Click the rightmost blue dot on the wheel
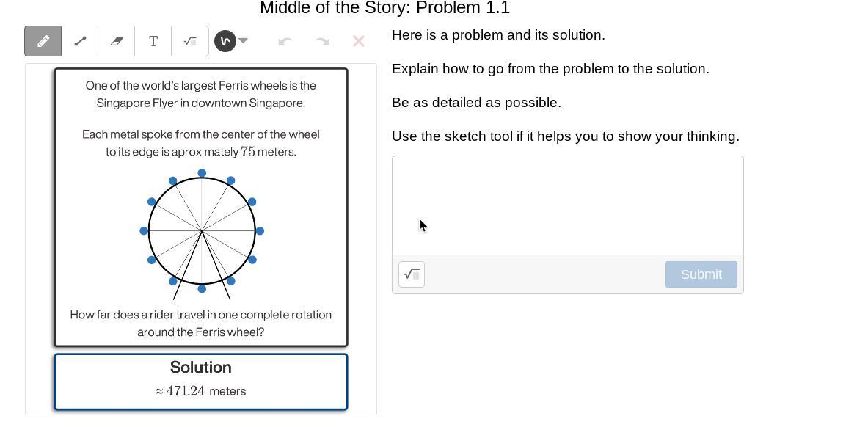 [260, 230]
